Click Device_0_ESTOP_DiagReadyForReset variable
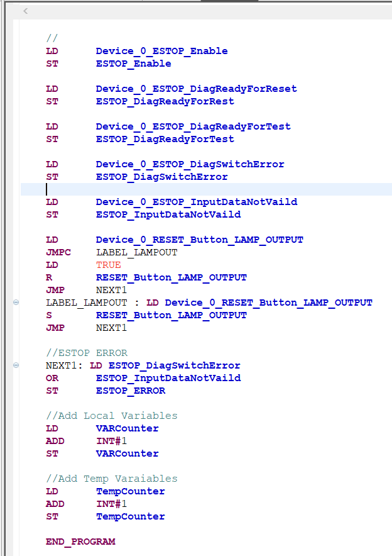This screenshot has width=392, height=556. pyautogui.click(x=196, y=89)
